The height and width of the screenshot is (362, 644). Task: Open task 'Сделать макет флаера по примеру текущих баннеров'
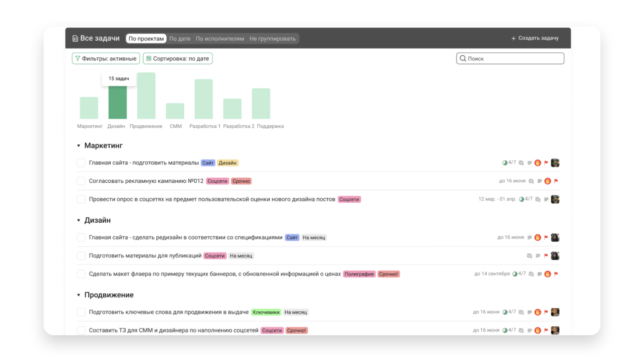coord(215,274)
